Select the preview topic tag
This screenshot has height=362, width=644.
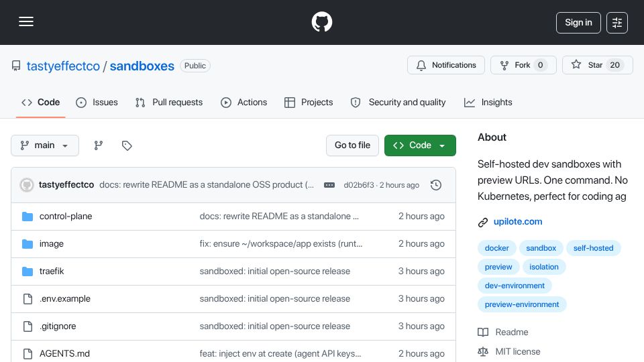[x=498, y=267]
